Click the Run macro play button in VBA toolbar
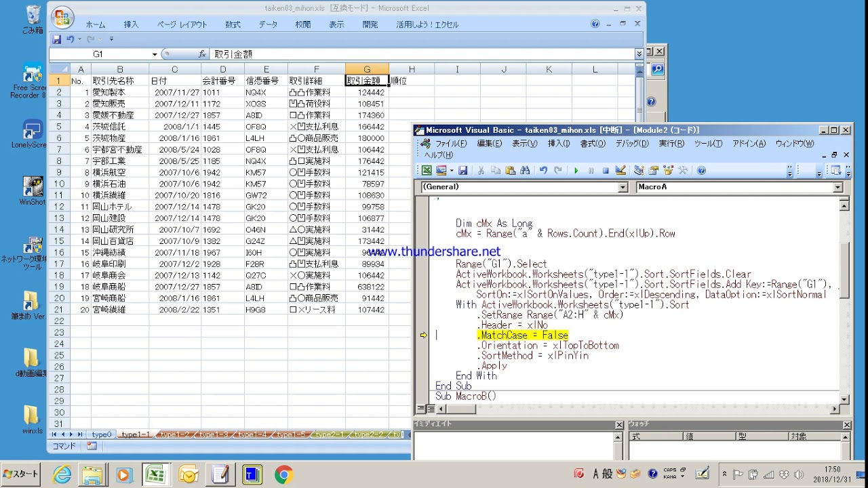The image size is (868, 488). coord(576,171)
